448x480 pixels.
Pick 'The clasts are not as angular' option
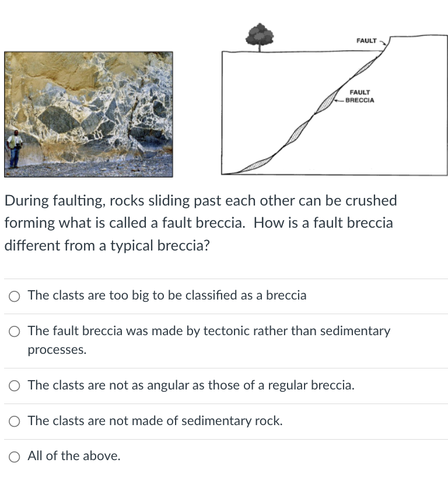click(x=14, y=385)
